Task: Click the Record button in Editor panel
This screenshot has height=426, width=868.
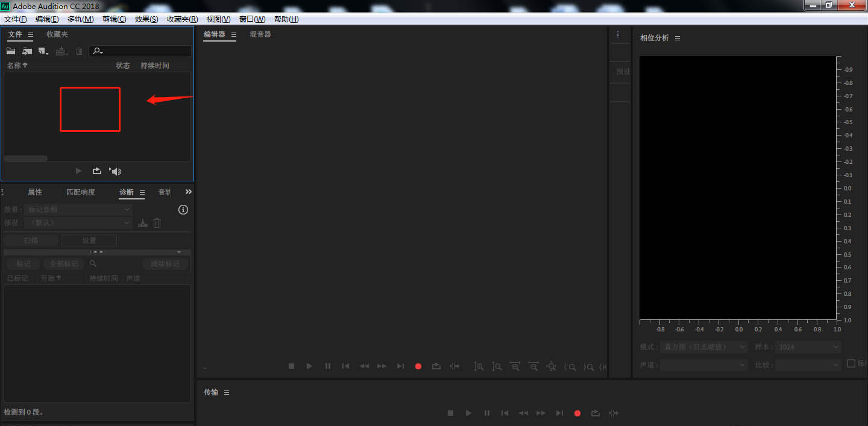Action: tap(418, 366)
